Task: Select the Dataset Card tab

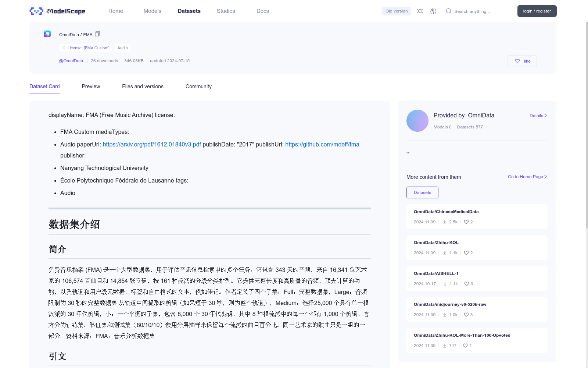Action: 44,86
